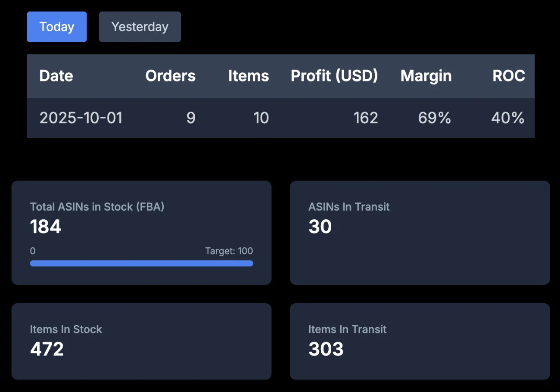The height and width of the screenshot is (392, 560).
Task: Click the Target: 100 label
Action: pyautogui.click(x=229, y=251)
